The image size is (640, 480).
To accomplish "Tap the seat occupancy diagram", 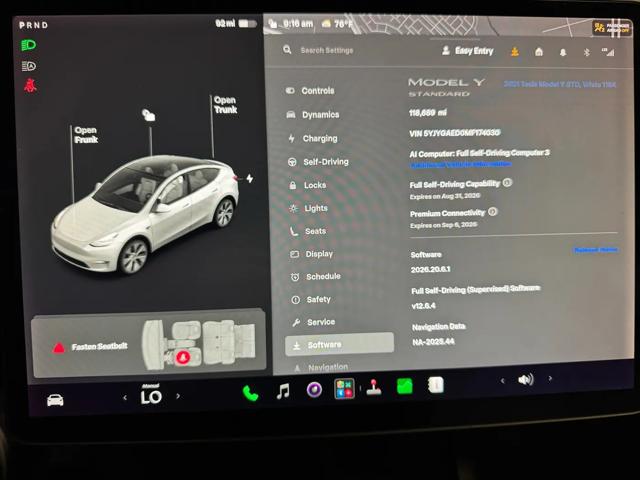I will 199,345.
